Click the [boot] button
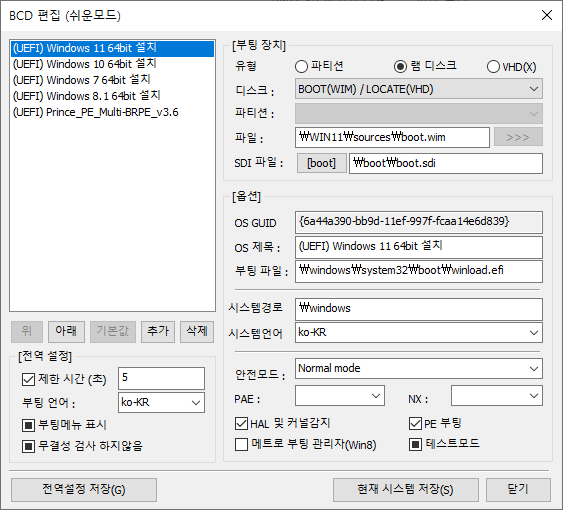Screen dimensions: 563x510 321,163
